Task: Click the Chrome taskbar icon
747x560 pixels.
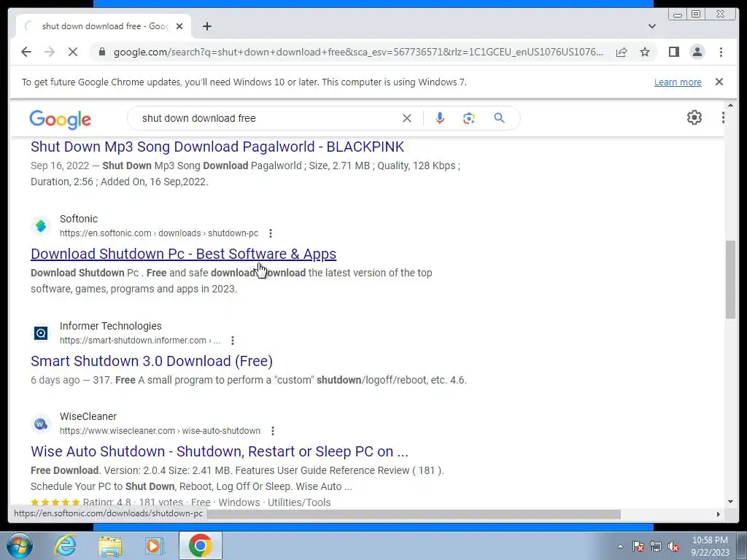Action: pos(200,545)
